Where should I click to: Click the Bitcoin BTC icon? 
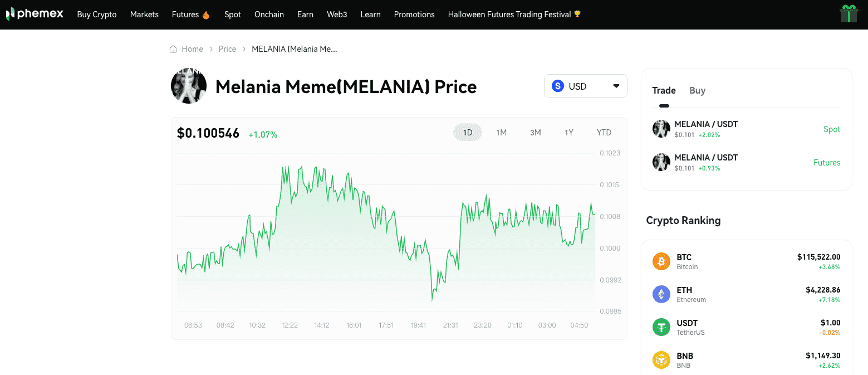pos(661,261)
